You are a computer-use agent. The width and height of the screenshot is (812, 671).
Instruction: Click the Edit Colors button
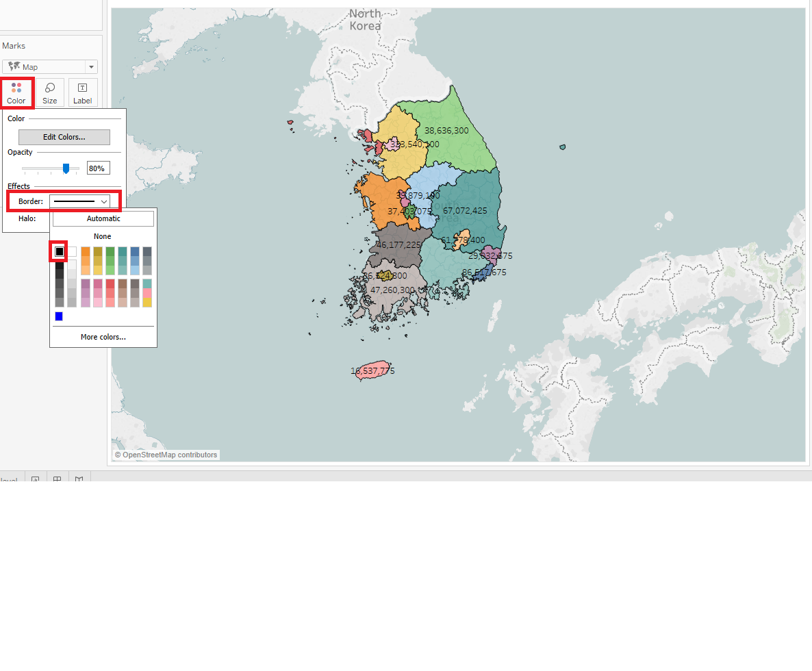click(x=64, y=137)
